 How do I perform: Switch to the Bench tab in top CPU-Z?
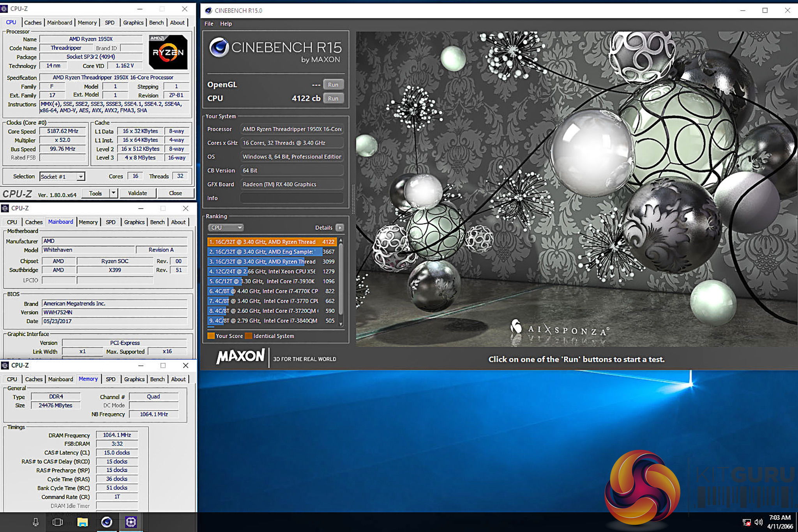[156, 23]
